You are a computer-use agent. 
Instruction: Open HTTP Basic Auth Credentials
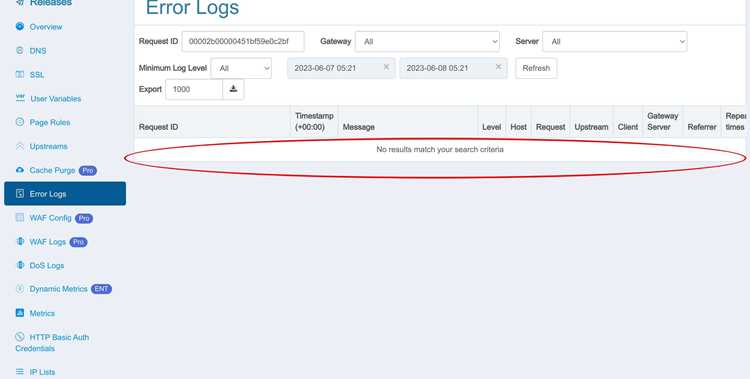pyautogui.click(x=52, y=343)
